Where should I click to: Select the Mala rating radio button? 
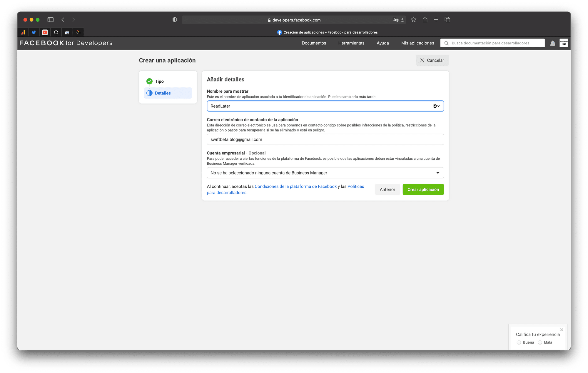click(x=540, y=342)
